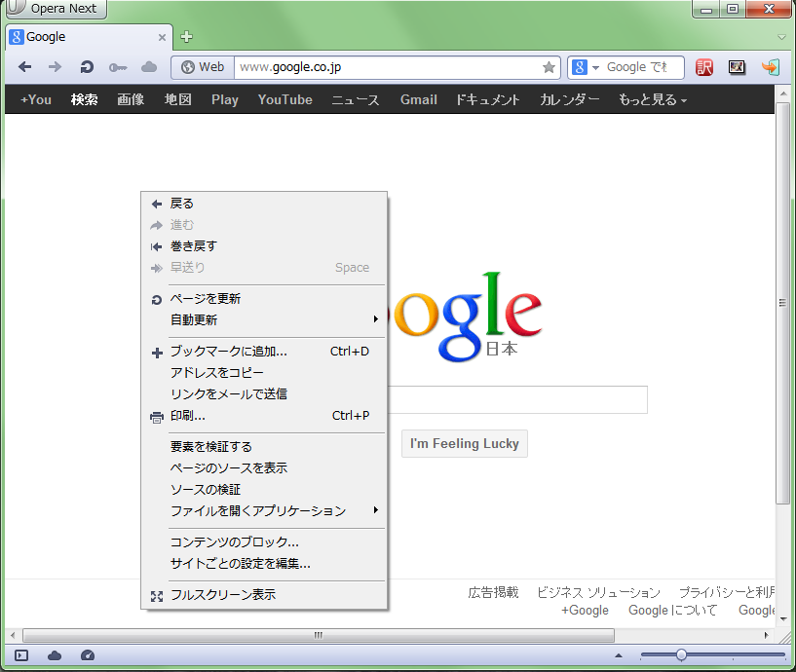Viewport: 796px width, 672px height.
Task: Open YouTube in the Google bar
Action: [285, 99]
